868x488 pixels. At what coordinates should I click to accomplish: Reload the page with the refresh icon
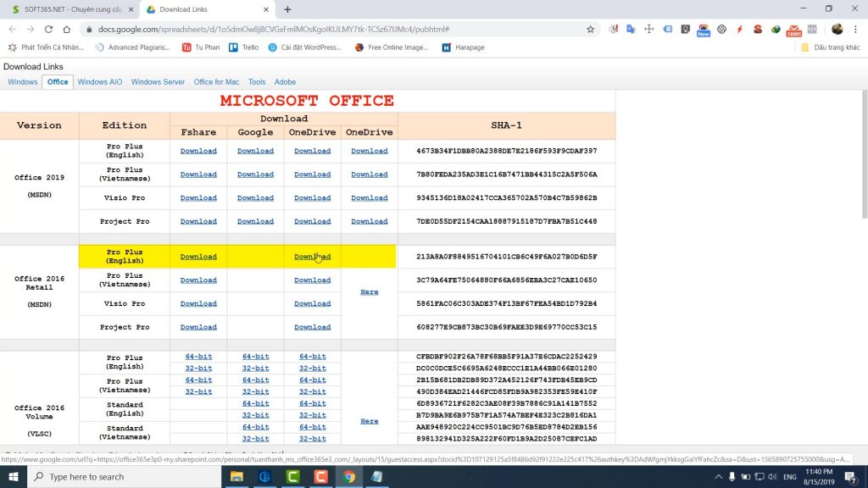tap(48, 30)
